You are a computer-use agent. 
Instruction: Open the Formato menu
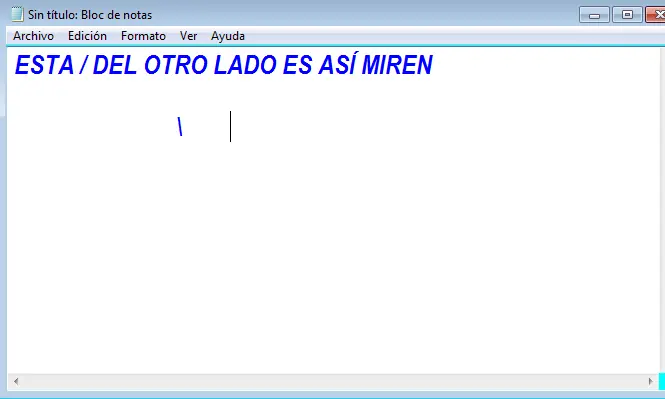click(143, 36)
